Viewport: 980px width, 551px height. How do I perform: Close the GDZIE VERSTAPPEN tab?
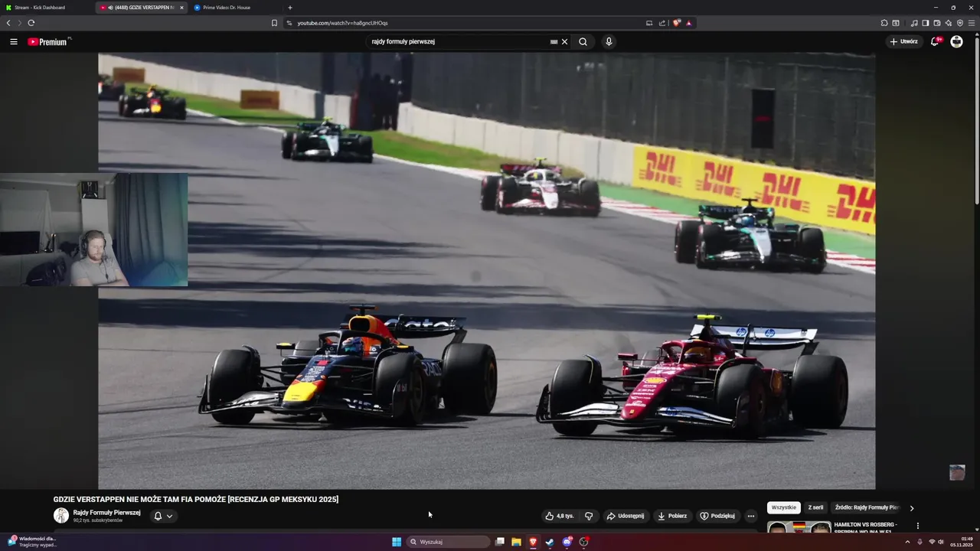[181, 8]
